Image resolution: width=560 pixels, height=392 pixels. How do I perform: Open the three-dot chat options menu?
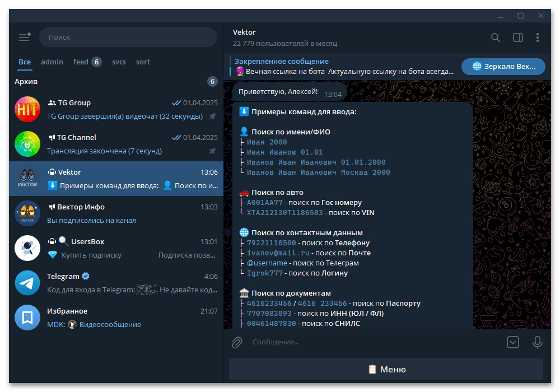[538, 38]
